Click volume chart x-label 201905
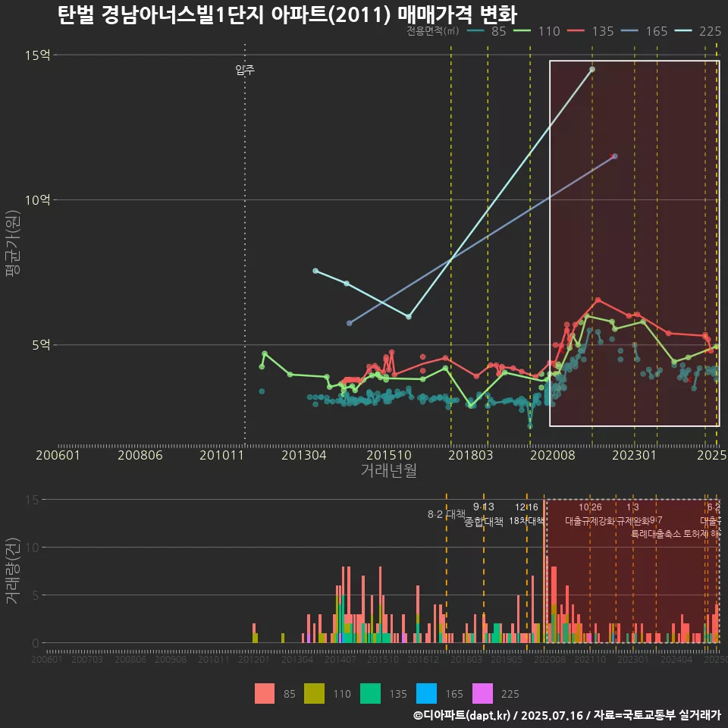This screenshot has width=728, height=728. [507, 659]
